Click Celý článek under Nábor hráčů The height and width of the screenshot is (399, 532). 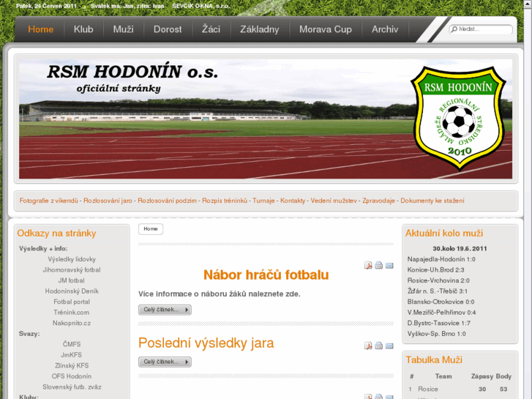pyautogui.click(x=165, y=310)
